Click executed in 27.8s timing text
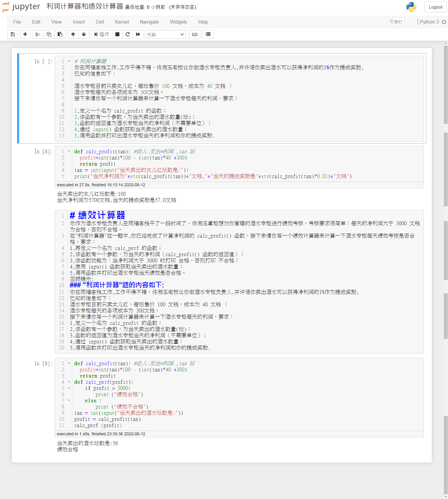This screenshot has height=499, width=448. (x=101, y=185)
